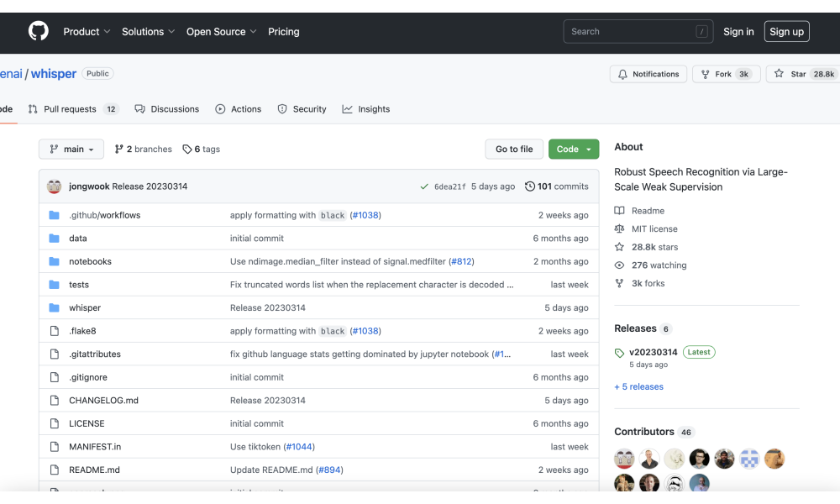This screenshot has height=504, width=840.
Task: Open pull request #1038 in .github/workflows row
Action: (x=365, y=215)
